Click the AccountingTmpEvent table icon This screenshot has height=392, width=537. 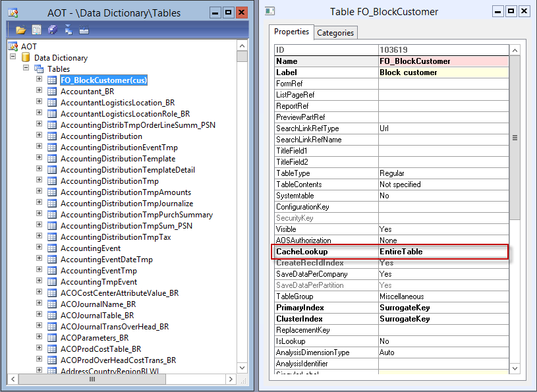pyautogui.click(x=51, y=282)
